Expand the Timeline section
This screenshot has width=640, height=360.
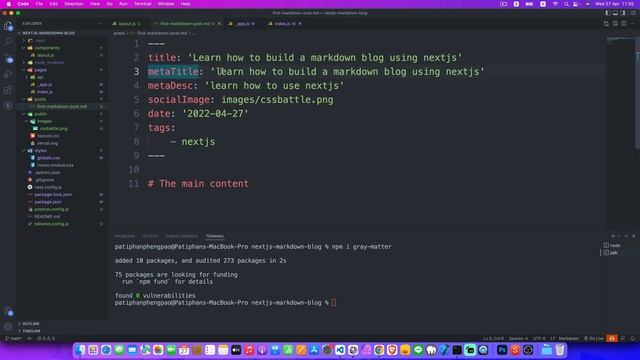pyautogui.click(x=31, y=331)
